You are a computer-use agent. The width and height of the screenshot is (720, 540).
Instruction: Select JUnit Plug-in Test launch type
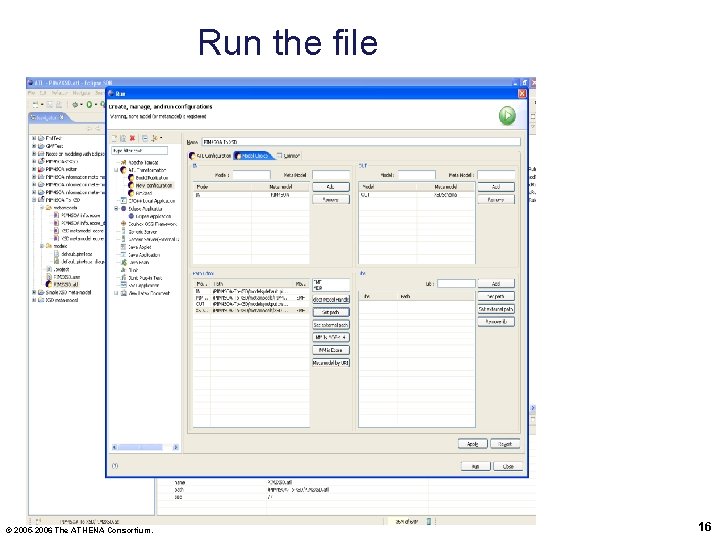[x=141, y=278]
